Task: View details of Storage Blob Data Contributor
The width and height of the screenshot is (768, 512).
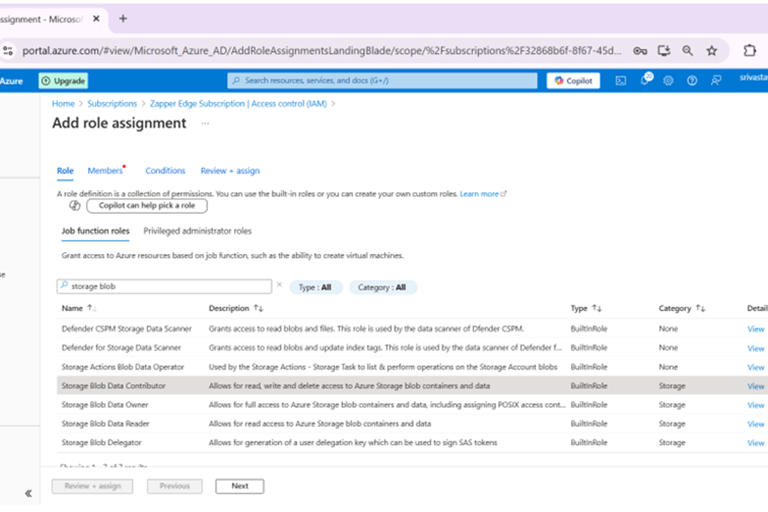Action: coord(756,387)
